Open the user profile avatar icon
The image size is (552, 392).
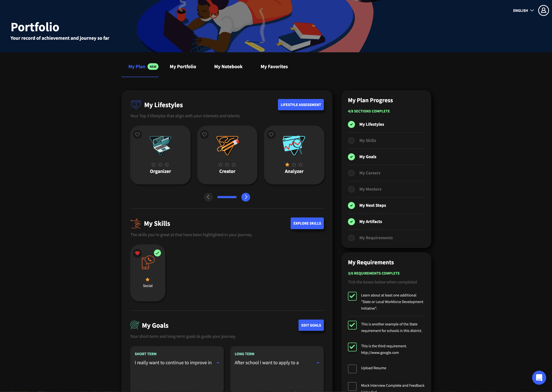tap(543, 10)
